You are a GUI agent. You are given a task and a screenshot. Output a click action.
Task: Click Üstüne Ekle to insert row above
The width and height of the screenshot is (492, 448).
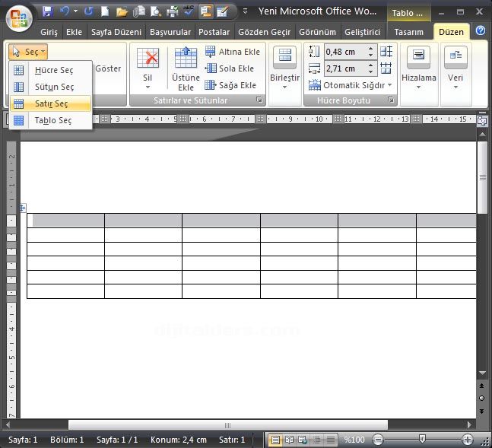pyautogui.click(x=186, y=68)
